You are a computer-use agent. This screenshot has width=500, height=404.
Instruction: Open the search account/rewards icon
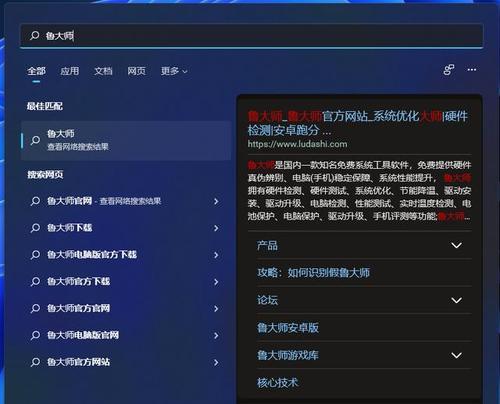[x=449, y=70]
